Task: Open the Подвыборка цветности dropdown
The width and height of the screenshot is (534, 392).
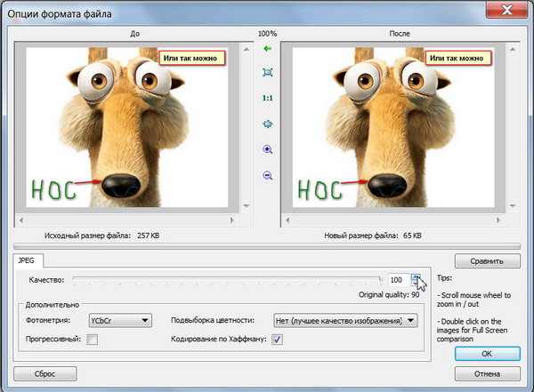Action: 345,321
